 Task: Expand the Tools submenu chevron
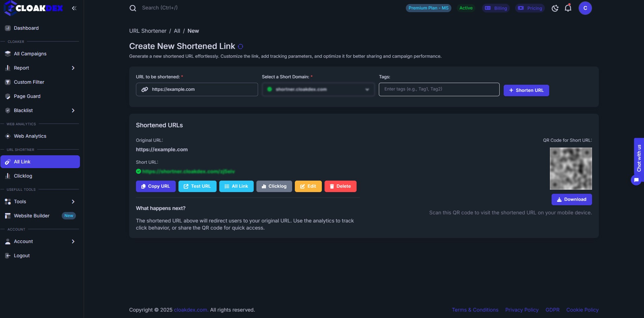pyautogui.click(x=73, y=202)
